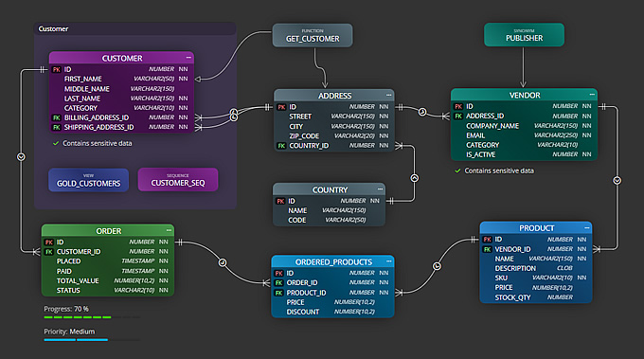Select the DISCOUNT column in ORDERED_PRODUCTS

(333, 312)
